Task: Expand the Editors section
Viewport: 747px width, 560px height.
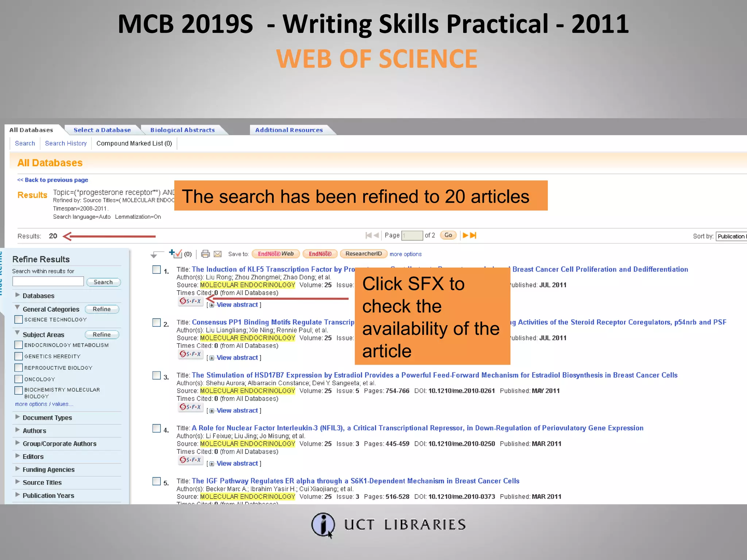Action: point(18,456)
